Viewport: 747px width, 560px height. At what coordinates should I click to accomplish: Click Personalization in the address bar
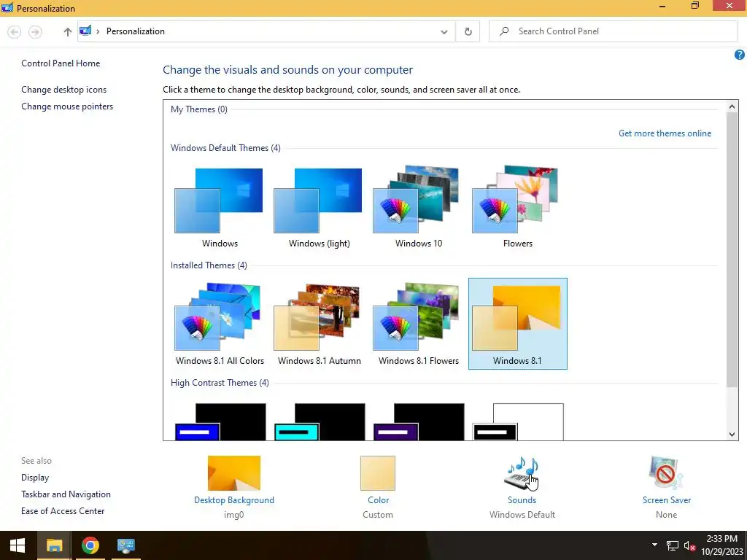(x=135, y=31)
